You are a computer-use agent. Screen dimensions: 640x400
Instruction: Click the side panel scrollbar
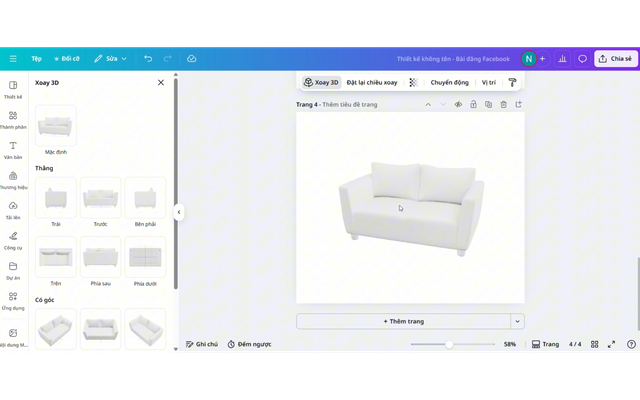click(x=176, y=184)
